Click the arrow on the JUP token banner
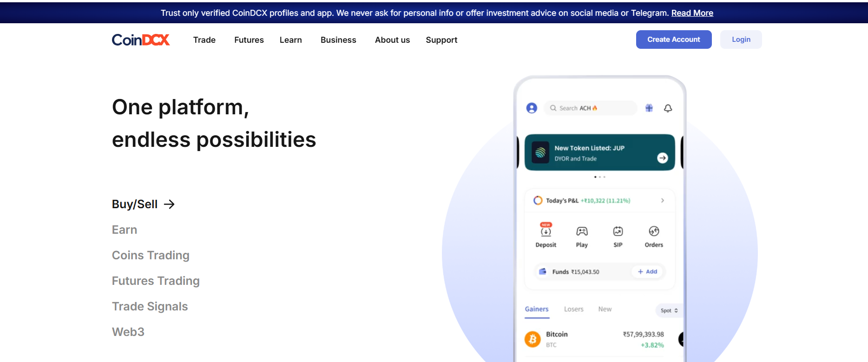This screenshot has width=868, height=362. click(x=663, y=158)
